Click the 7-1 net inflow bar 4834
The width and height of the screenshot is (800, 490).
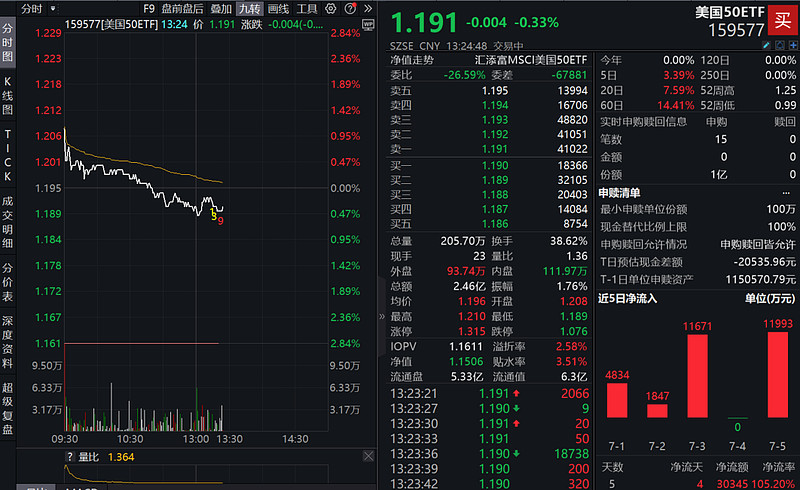(x=617, y=400)
